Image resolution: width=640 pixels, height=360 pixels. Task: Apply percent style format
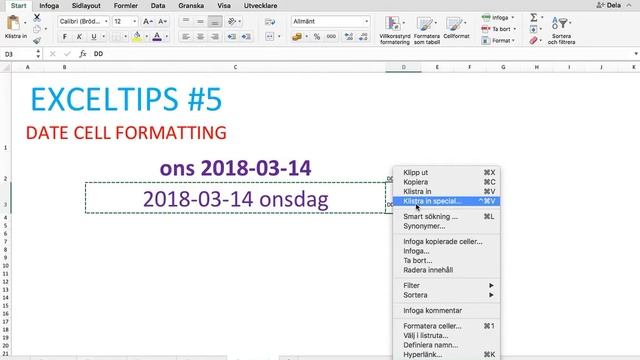(x=317, y=37)
